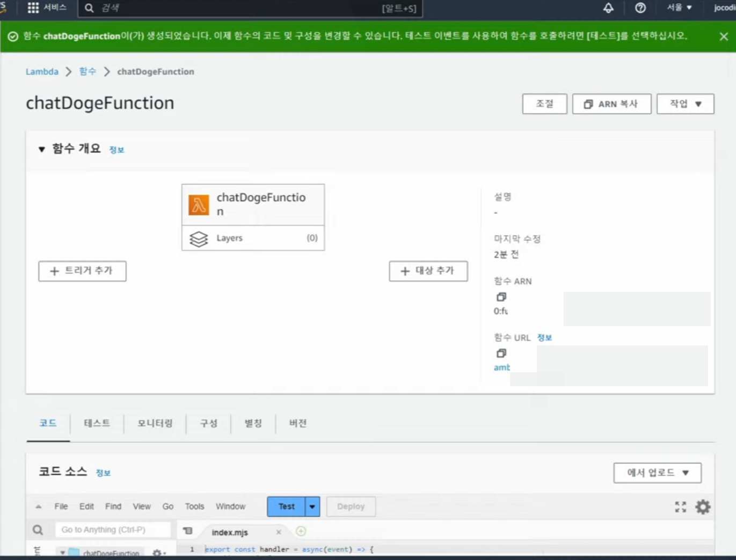
Task: Click the blue Test button
Action: click(287, 506)
